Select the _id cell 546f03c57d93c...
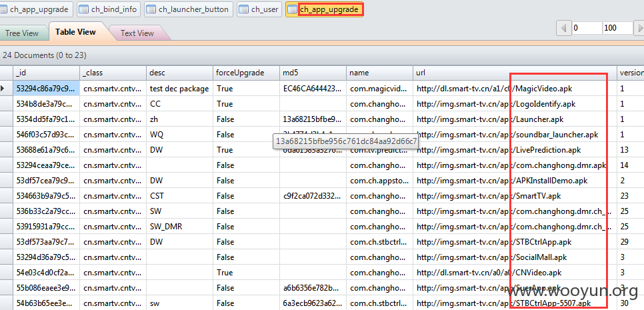The height and width of the screenshot is (310, 644). [47, 134]
